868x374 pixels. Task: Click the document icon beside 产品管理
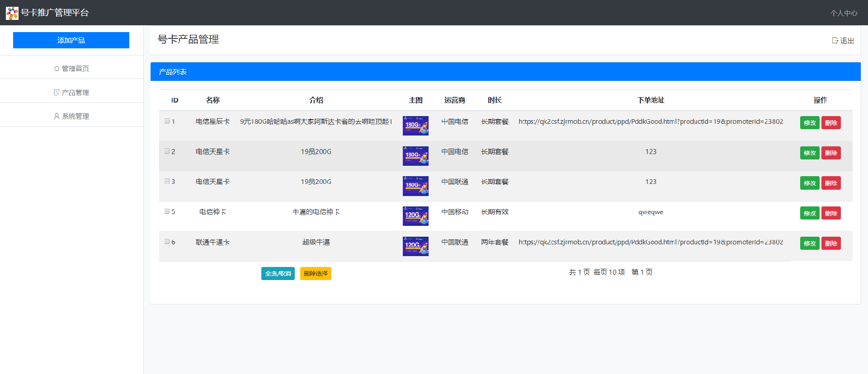(57, 93)
